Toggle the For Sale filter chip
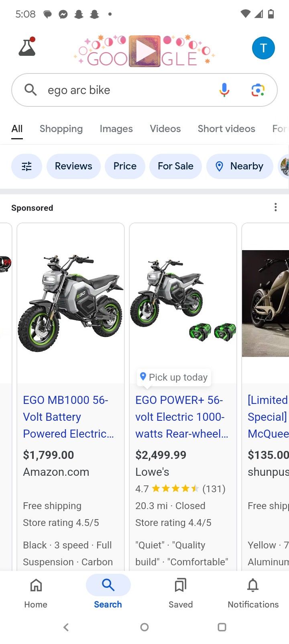The height and width of the screenshot is (644, 289). point(175,166)
